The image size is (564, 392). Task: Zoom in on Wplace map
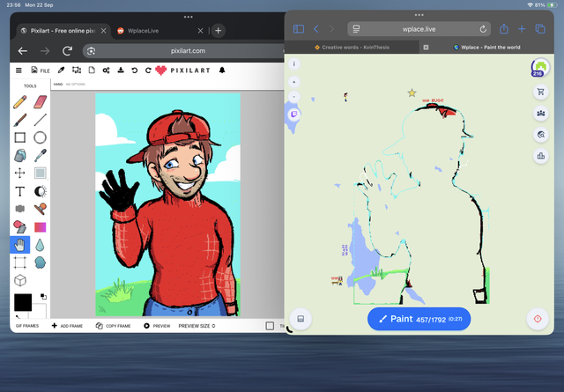(293, 82)
